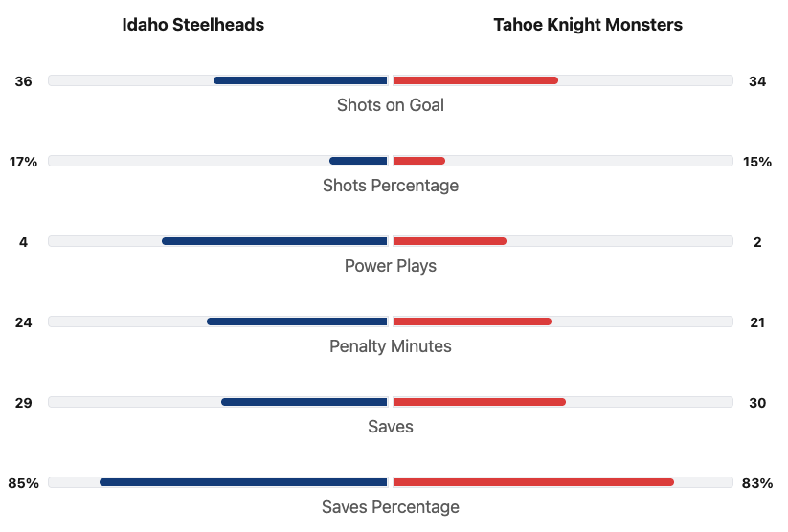Click the blue Shots on Goal bar

(301, 80)
